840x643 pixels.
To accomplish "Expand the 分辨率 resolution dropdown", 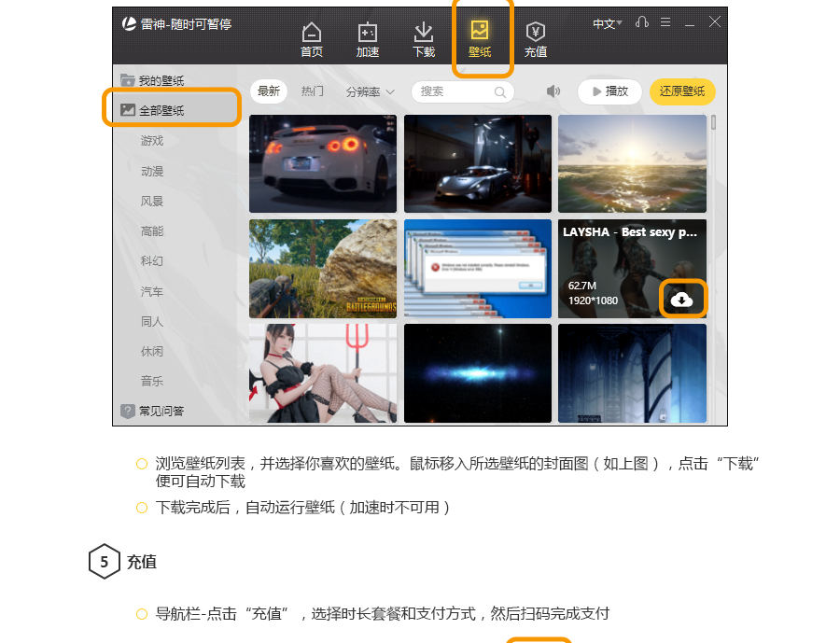I will [370, 92].
